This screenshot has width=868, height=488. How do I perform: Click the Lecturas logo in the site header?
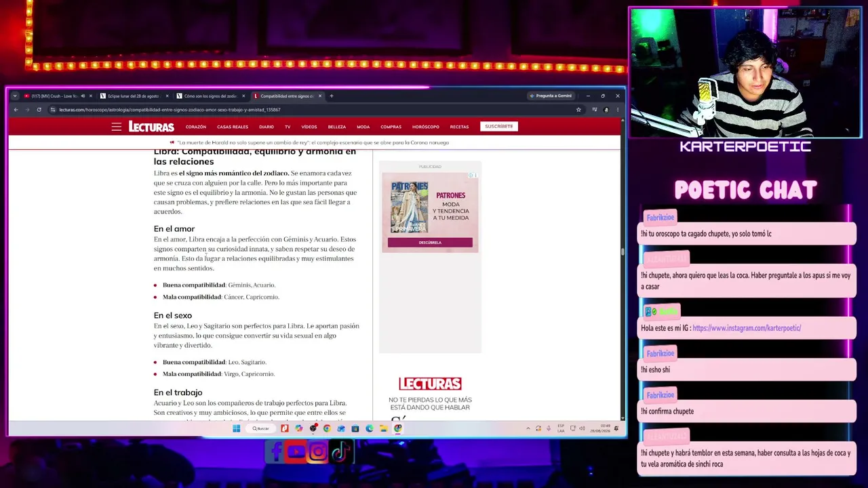click(151, 127)
